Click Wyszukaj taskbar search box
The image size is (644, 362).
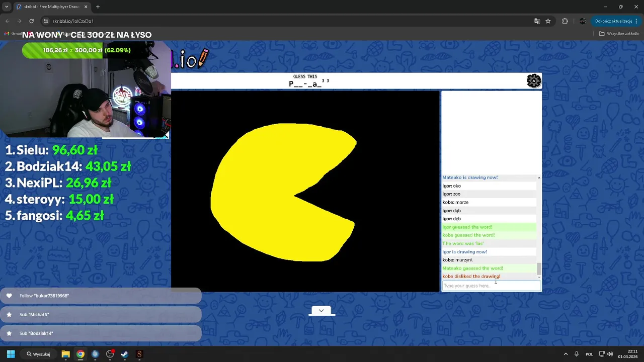click(39, 354)
